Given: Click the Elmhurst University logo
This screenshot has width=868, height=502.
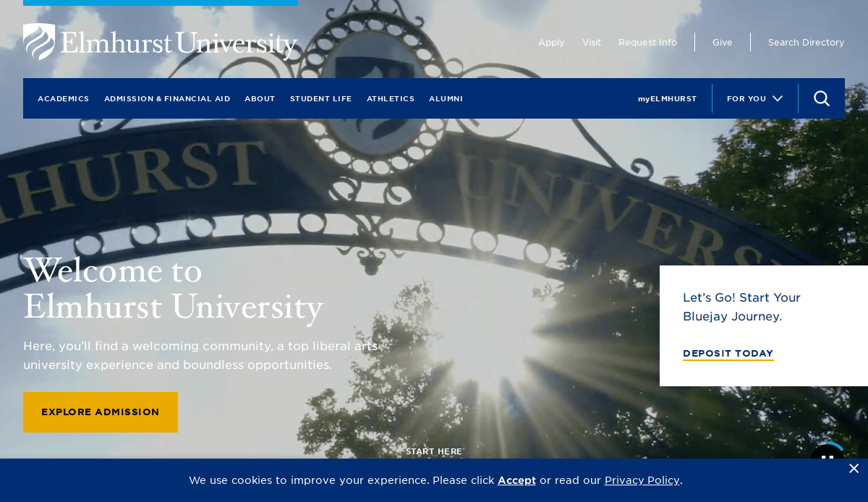Looking at the screenshot, I should point(159,42).
